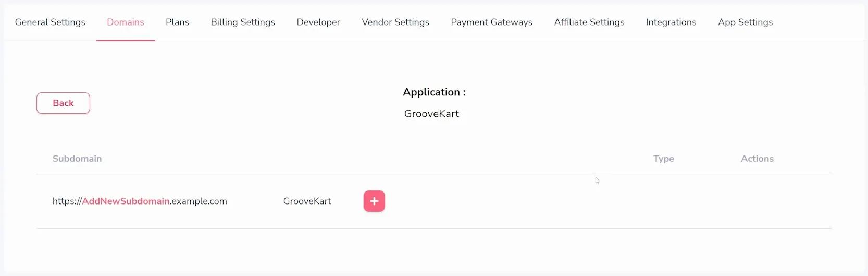Image resolution: width=868 pixels, height=276 pixels.
Task: Click the Subdomain column header
Action: 77,159
